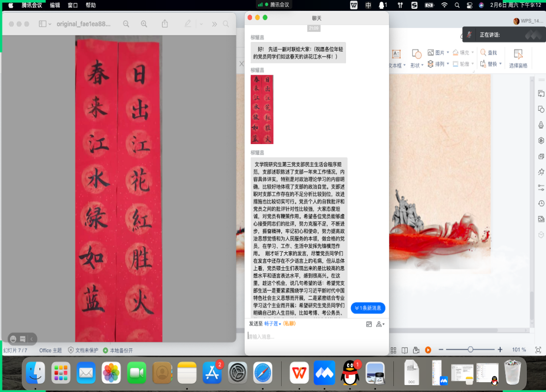Open the 帮助 menu
Image resolution: width=546 pixels, height=392 pixels.
[91, 5]
